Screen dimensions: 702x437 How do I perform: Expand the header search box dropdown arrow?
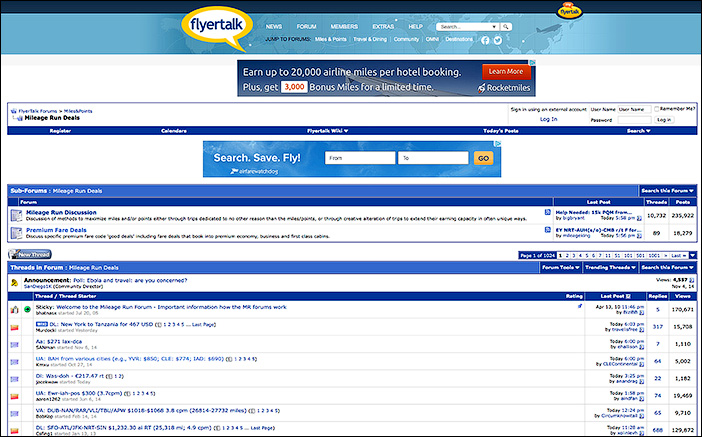pos(494,27)
